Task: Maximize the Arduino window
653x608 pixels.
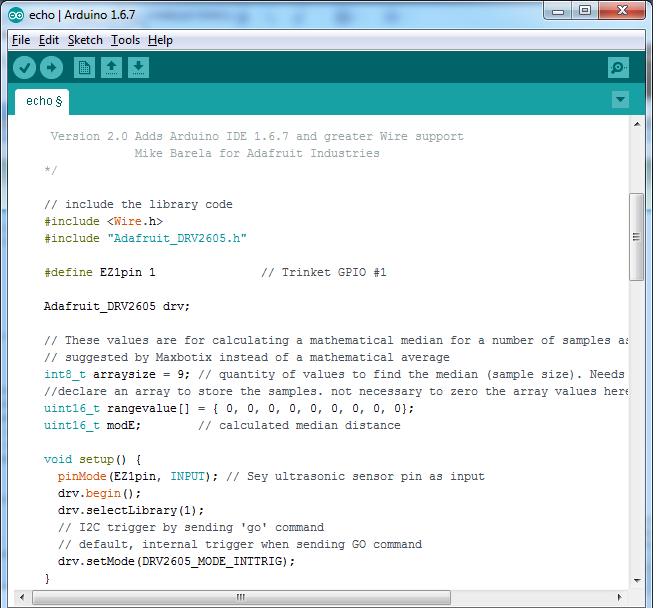Action: 585,11
